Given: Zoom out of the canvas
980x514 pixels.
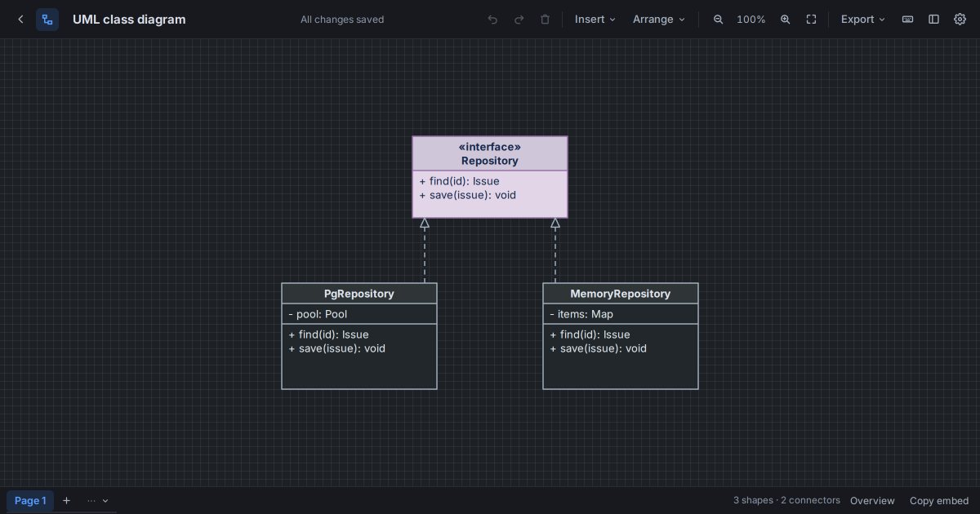Looking at the screenshot, I should point(719,20).
